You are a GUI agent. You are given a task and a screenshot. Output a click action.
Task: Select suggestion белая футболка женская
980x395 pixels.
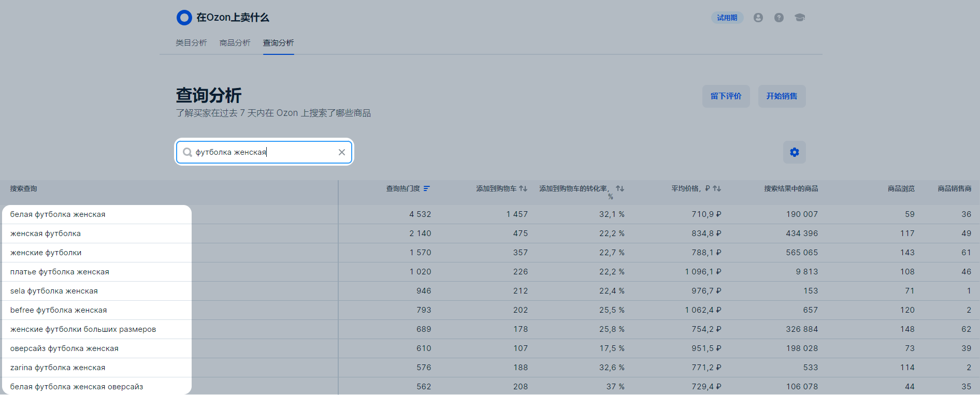coord(58,214)
